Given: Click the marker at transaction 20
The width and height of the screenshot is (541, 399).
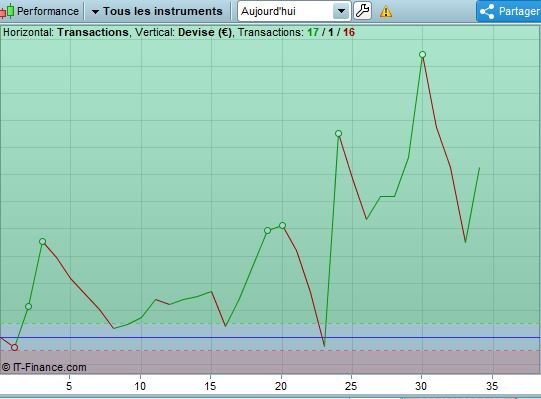Looking at the screenshot, I should click(282, 225).
